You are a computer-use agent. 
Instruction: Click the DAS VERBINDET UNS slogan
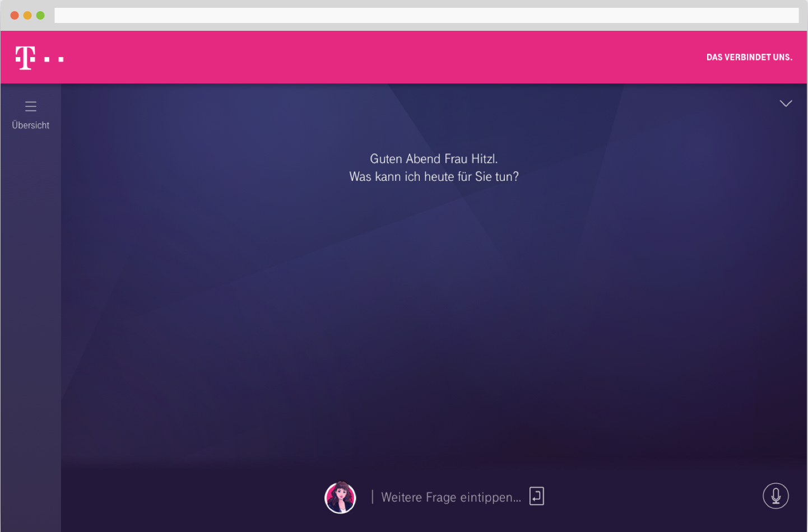[x=749, y=57]
